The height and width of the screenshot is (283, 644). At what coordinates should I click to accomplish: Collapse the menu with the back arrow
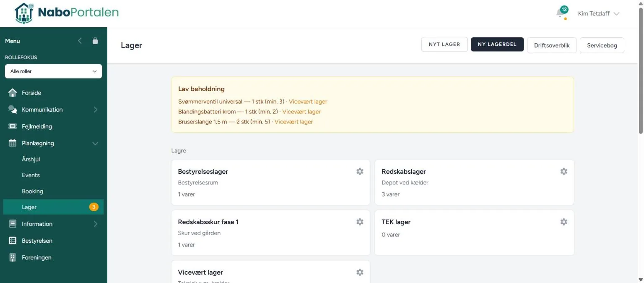(x=80, y=41)
